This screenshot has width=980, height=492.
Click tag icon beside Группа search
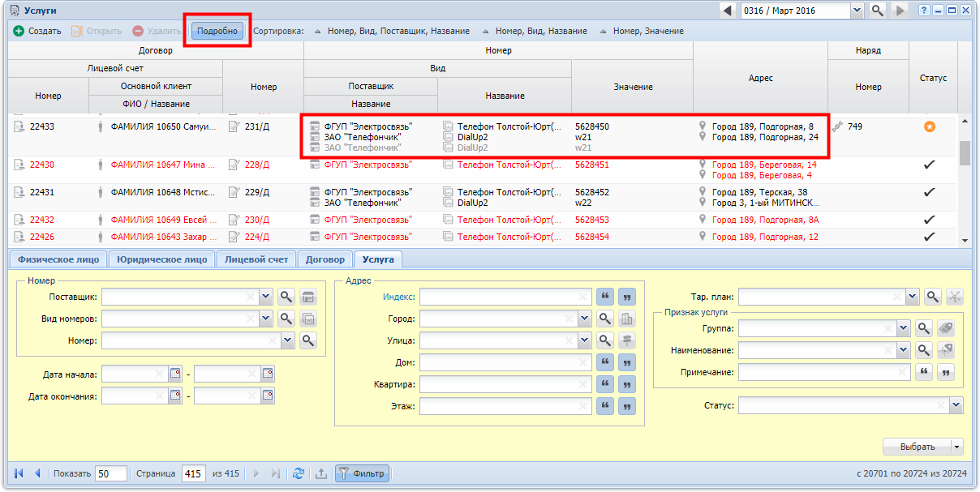(945, 328)
